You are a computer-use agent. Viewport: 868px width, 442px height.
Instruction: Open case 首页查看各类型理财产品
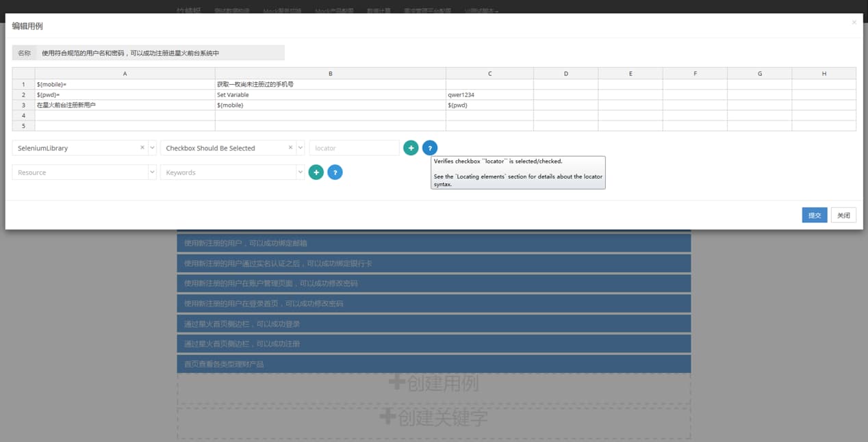click(433, 364)
